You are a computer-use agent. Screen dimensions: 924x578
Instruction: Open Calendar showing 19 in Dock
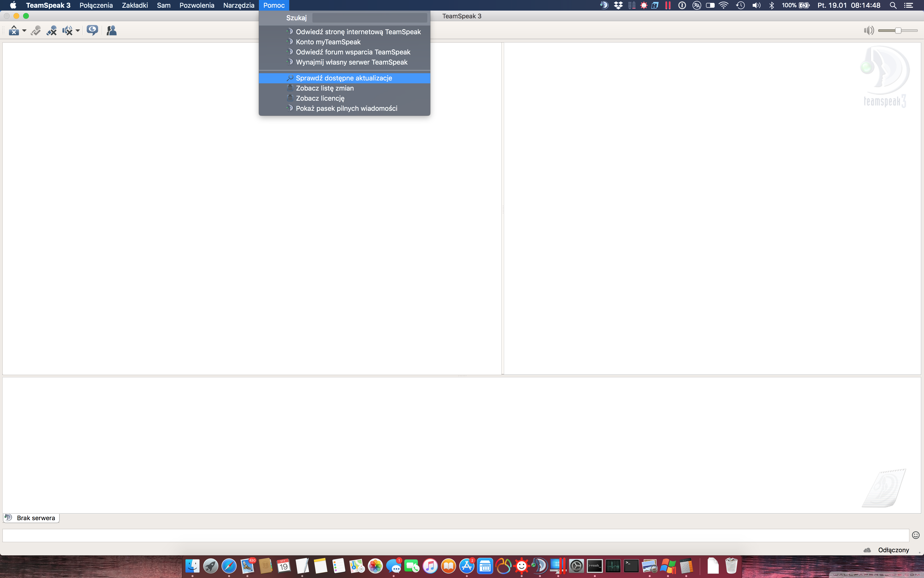coord(284,566)
